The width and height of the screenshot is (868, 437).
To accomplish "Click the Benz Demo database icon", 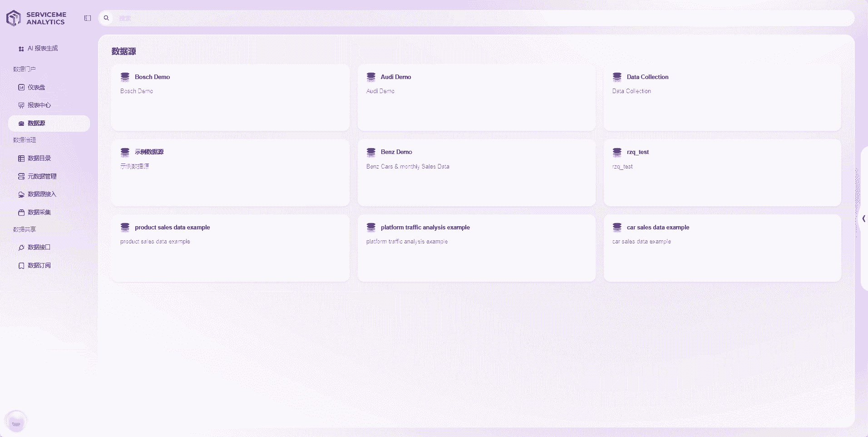I will click(x=371, y=152).
